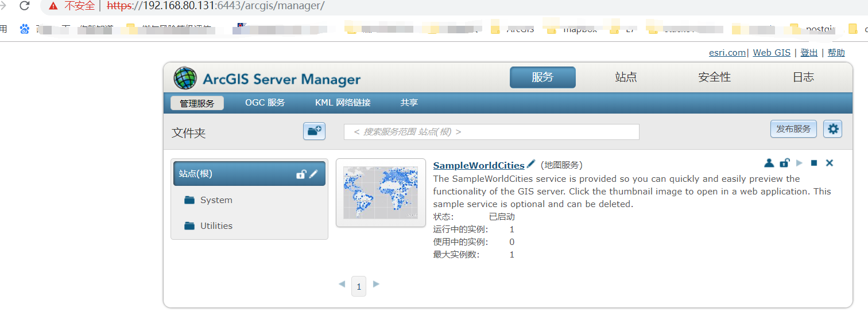Stop SampleWorldCities using the square icon

point(813,163)
